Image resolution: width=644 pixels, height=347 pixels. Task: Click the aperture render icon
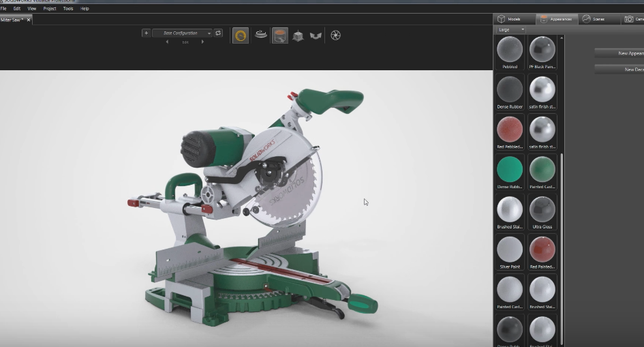tap(335, 35)
